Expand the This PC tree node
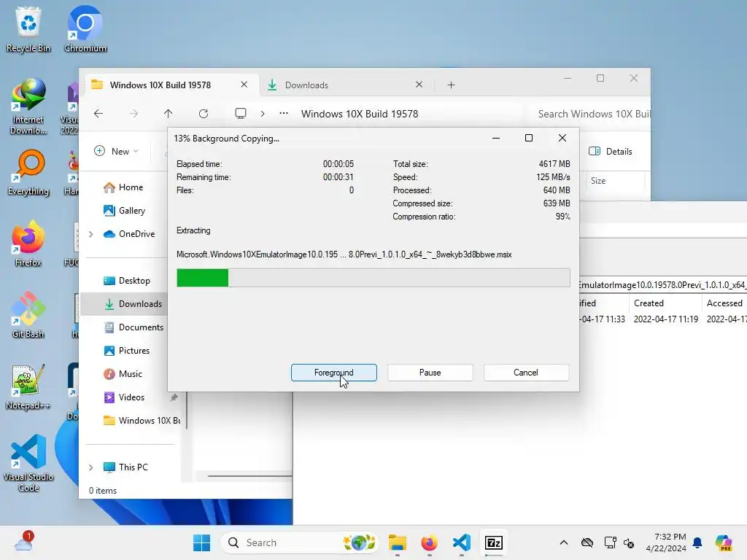 [x=91, y=467]
